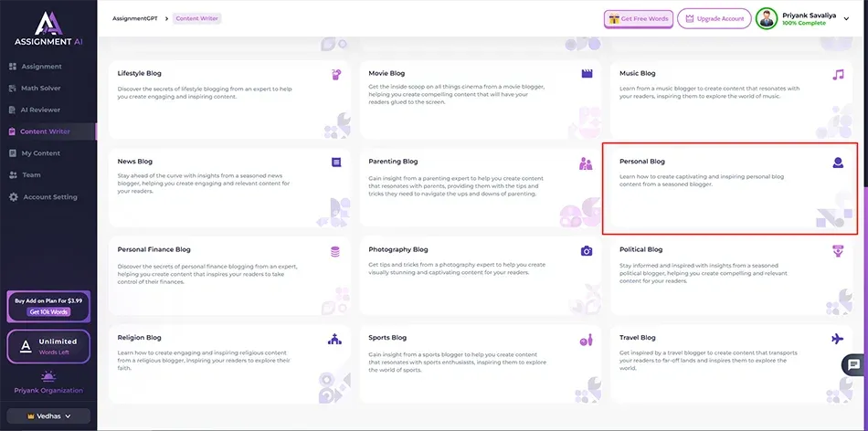Image resolution: width=868 pixels, height=431 pixels.
Task: Expand the Vedhas dropdown at bottom
Action: (48, 415)
